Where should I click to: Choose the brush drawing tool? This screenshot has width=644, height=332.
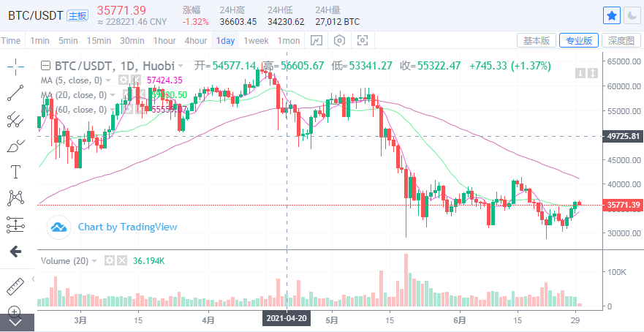15,146
